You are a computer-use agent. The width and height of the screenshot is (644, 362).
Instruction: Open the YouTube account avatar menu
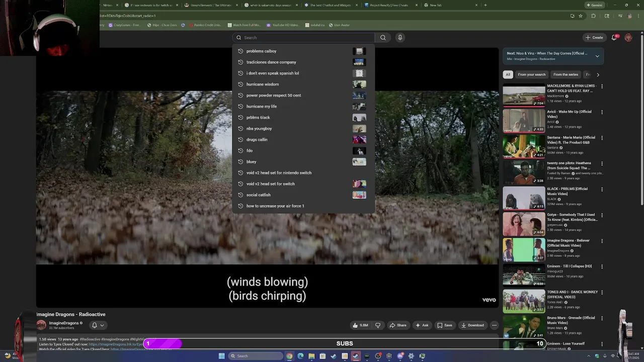tap(628, 37)
